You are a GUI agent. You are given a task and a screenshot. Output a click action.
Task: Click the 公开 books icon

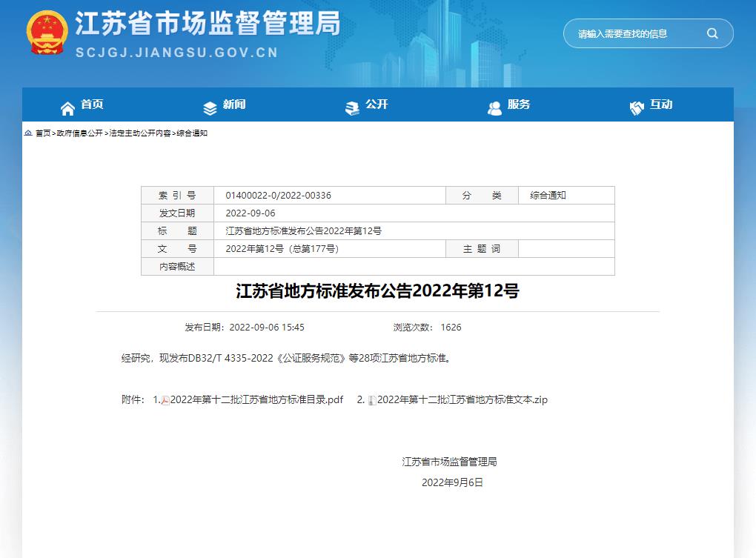[x=352, y=108]
